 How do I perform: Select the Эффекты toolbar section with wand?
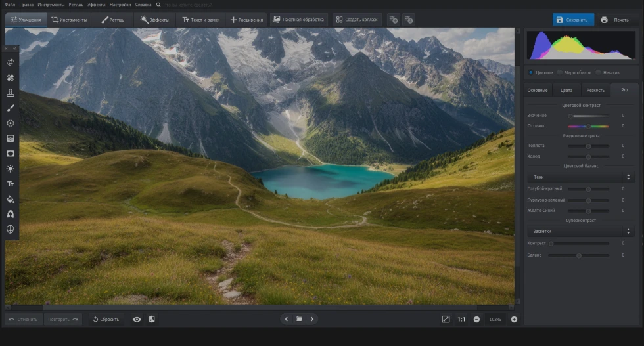pyautogui.click(x=154, y=20)
